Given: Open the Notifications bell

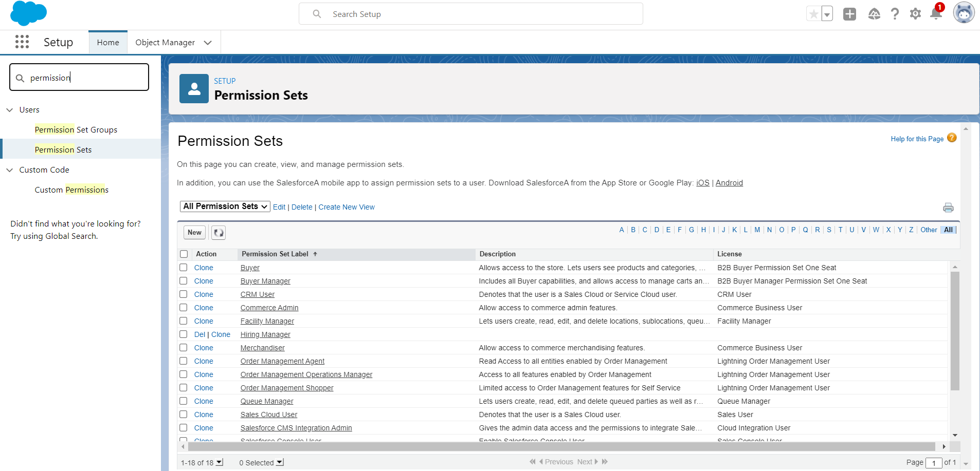Looking at the screenshot, I should (x=936, y=14).
